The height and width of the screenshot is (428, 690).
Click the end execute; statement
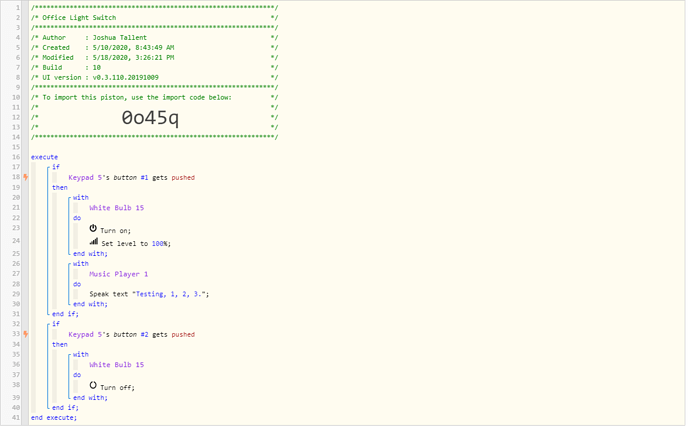54,418
